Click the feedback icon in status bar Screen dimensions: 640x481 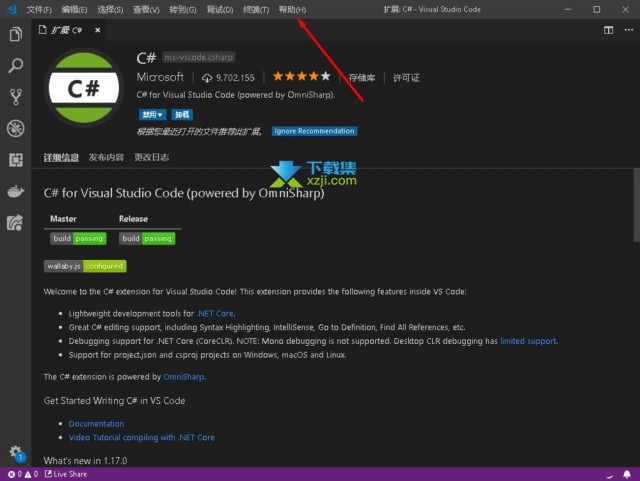(x=609, y=475)
